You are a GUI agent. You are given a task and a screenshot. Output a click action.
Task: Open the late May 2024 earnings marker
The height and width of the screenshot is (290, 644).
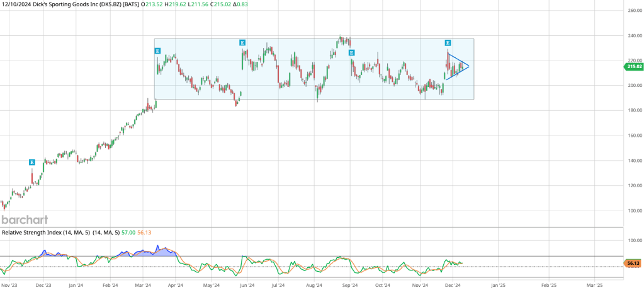pos(242,42)
